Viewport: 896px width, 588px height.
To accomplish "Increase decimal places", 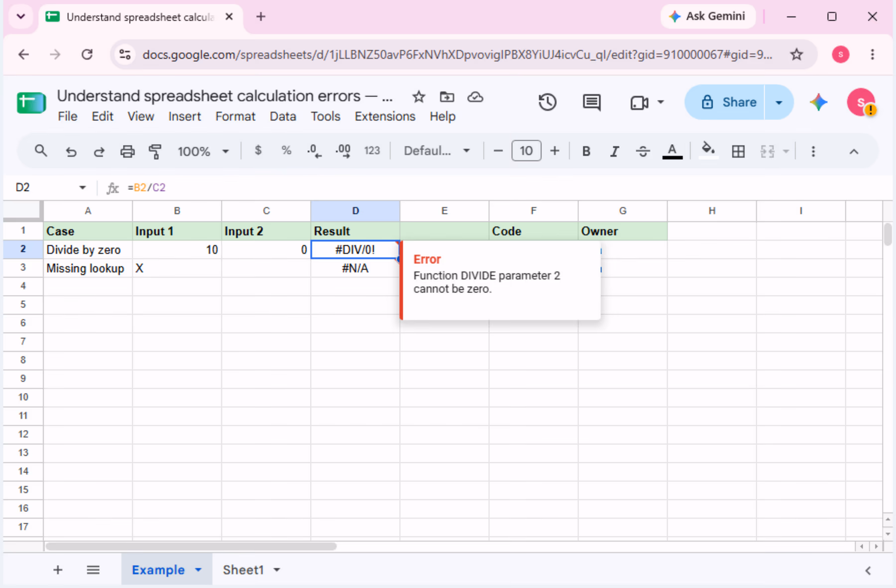I will tap(343, 151).
